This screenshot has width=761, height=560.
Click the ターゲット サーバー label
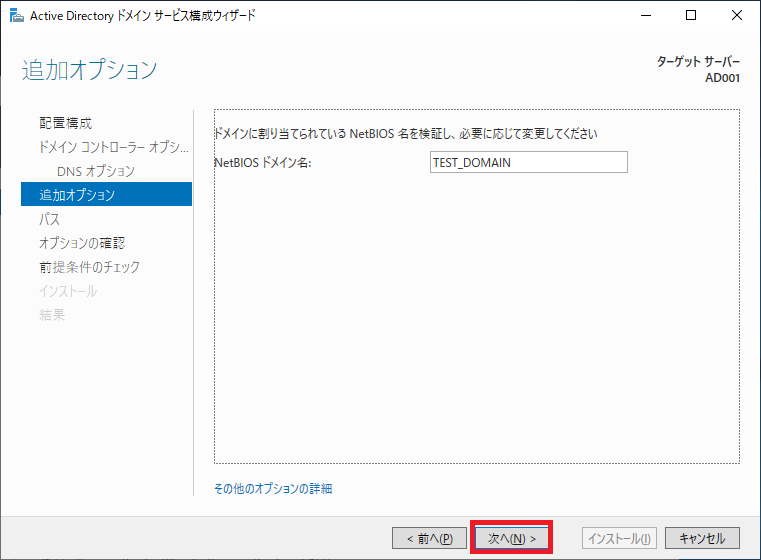698,61
